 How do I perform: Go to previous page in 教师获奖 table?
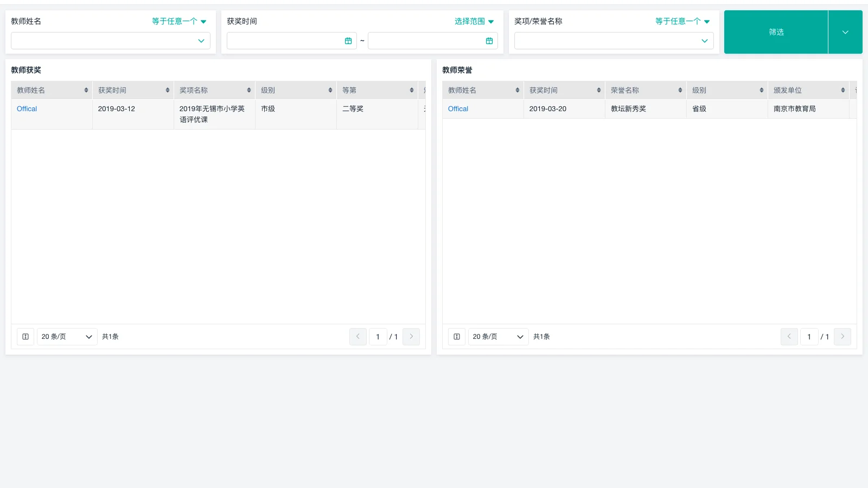pyautogui.click(x=358, y=337)
